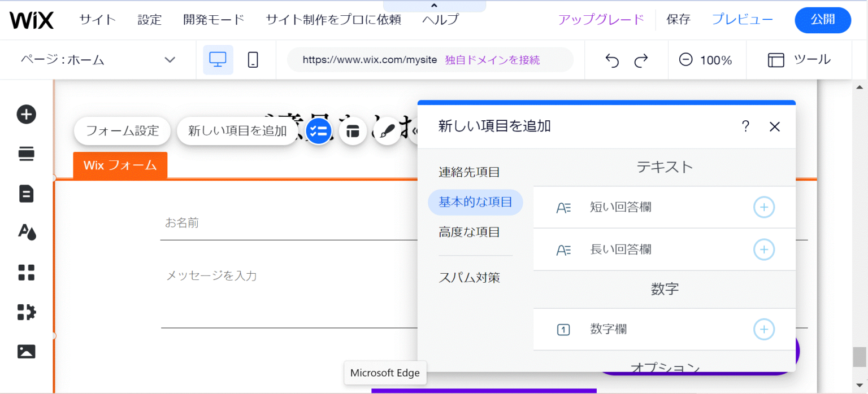Publish the site with 公開

(823, 19)
